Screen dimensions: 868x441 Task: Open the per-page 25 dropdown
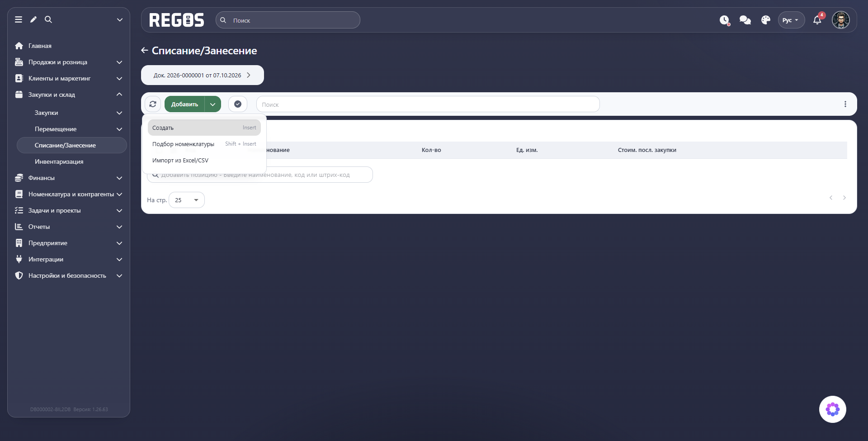pos(187,200)
